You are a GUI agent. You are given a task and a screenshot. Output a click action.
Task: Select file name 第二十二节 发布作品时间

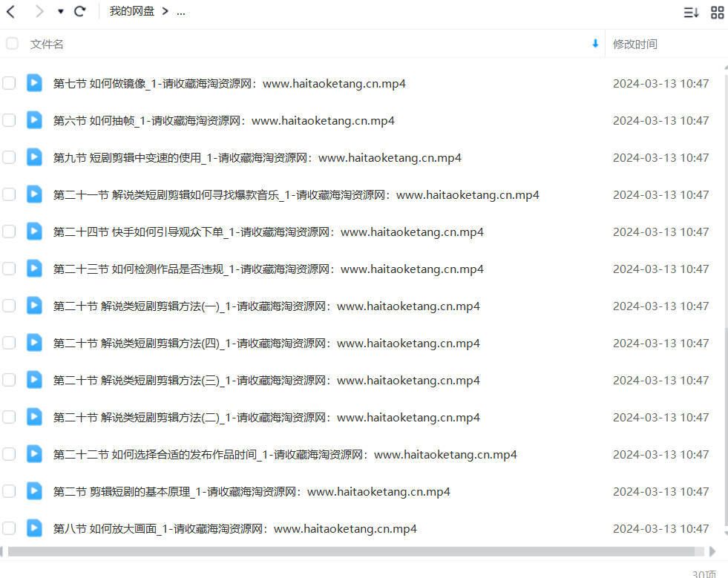click(x=285, y=455)
